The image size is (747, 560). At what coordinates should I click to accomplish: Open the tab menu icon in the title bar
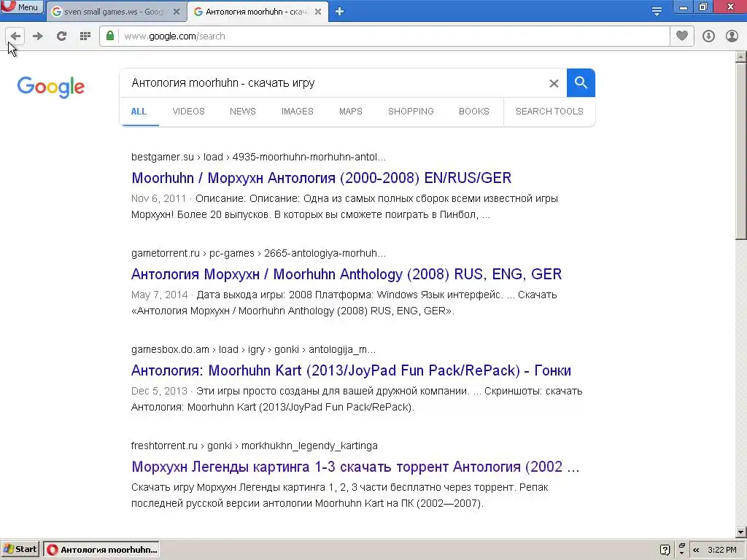[x=657, y=12]
